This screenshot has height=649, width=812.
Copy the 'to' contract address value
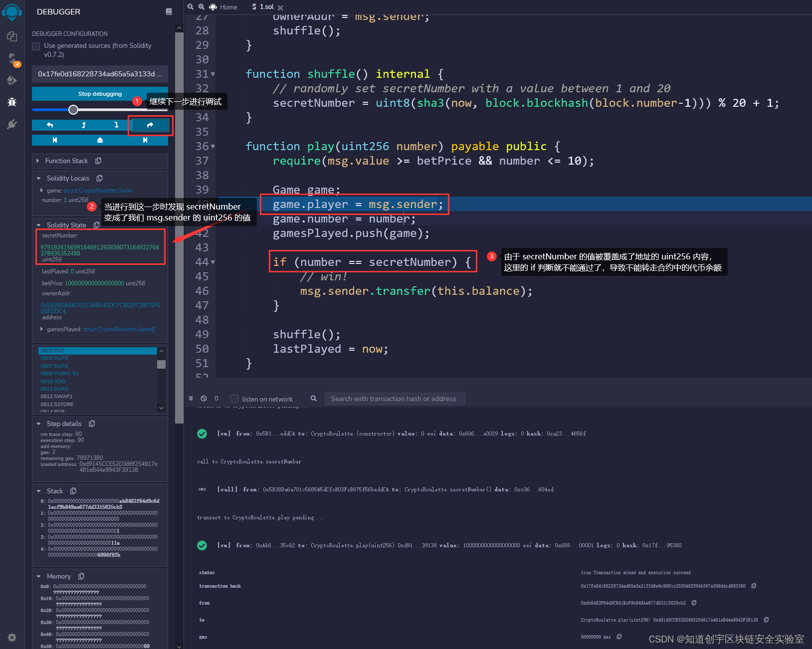pyautogui.click(x=766, y=620)
